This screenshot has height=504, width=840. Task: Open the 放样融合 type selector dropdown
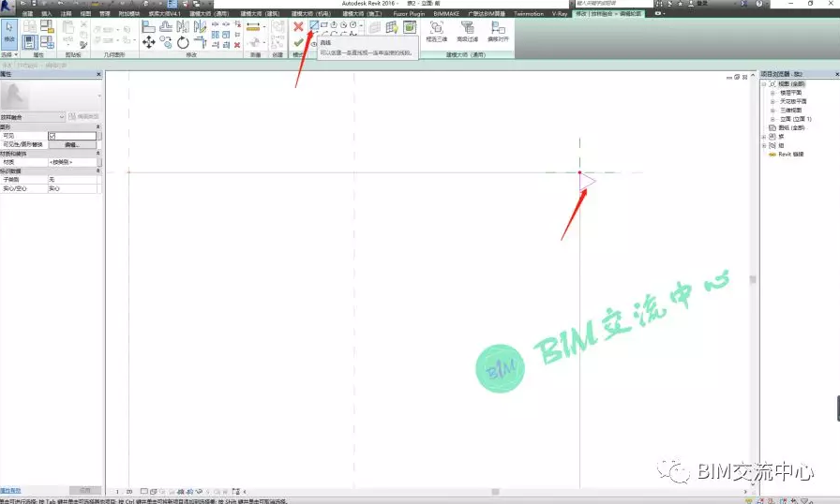tap(33, 117)
